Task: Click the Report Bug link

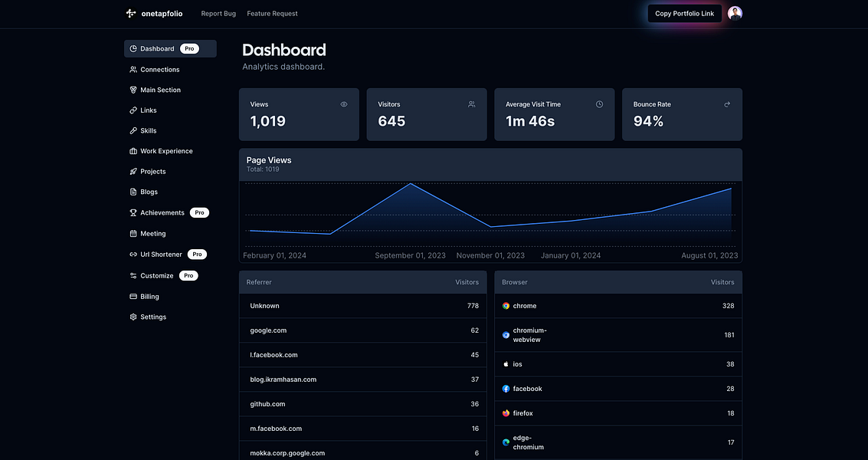Action: click(x=218, y=14)
